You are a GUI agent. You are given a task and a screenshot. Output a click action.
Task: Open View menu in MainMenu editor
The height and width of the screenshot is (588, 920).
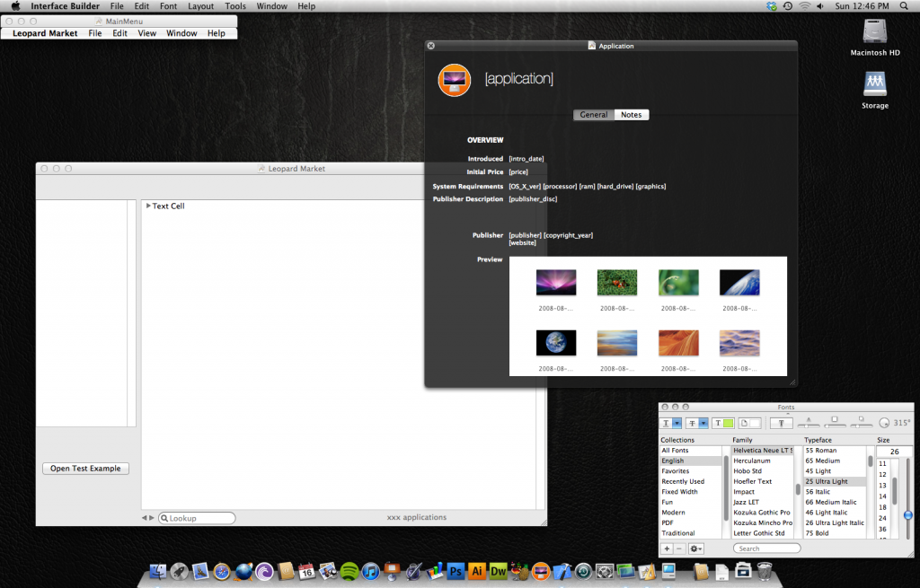point(146,33)
